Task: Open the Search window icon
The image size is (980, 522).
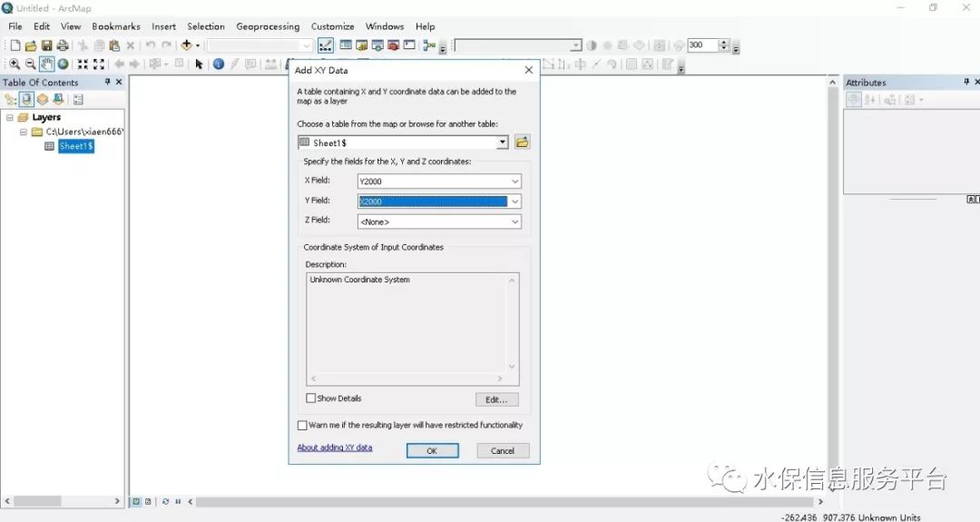Action: point(377,45)
